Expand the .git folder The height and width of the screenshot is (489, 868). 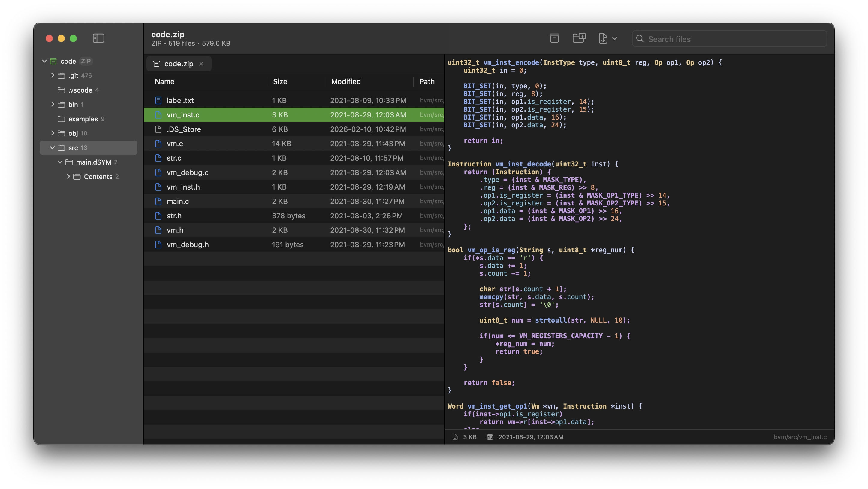[x=53, y=75]
